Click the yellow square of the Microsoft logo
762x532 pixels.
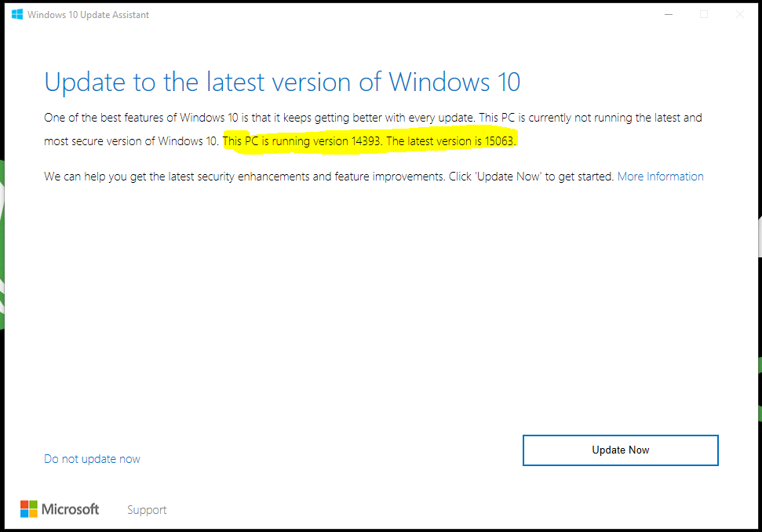(x=32, y=512)
